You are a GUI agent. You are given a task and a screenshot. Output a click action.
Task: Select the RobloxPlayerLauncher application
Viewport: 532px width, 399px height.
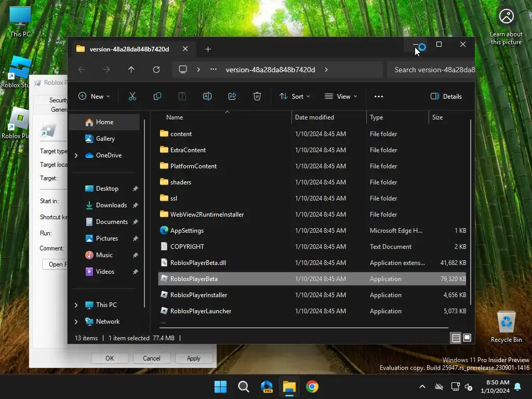tap(312, 311)
